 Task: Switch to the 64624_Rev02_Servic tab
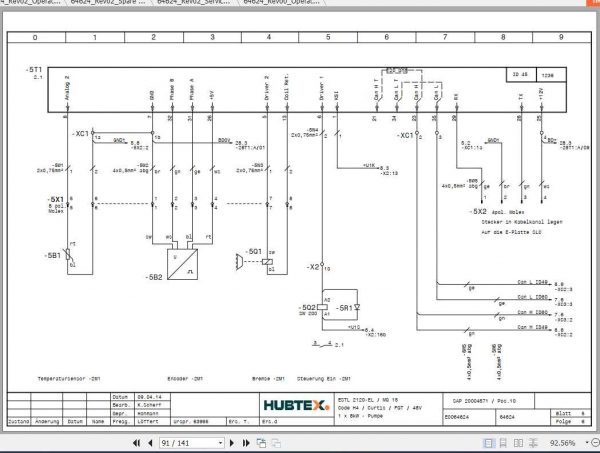click(x=194, y=2)
